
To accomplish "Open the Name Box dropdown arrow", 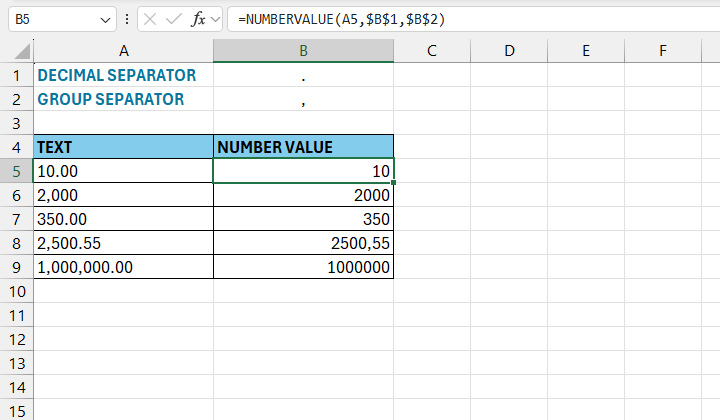I will pos(107,19).
